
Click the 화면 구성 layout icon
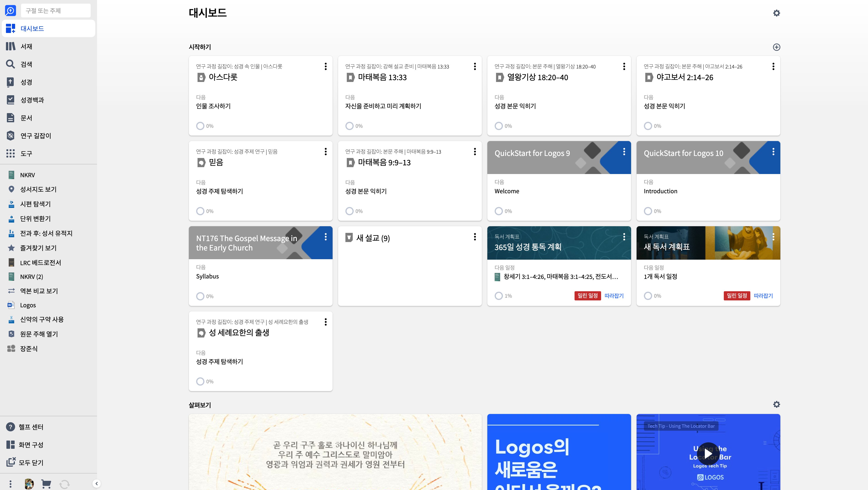pyautogui.click(x=11, y=445)
